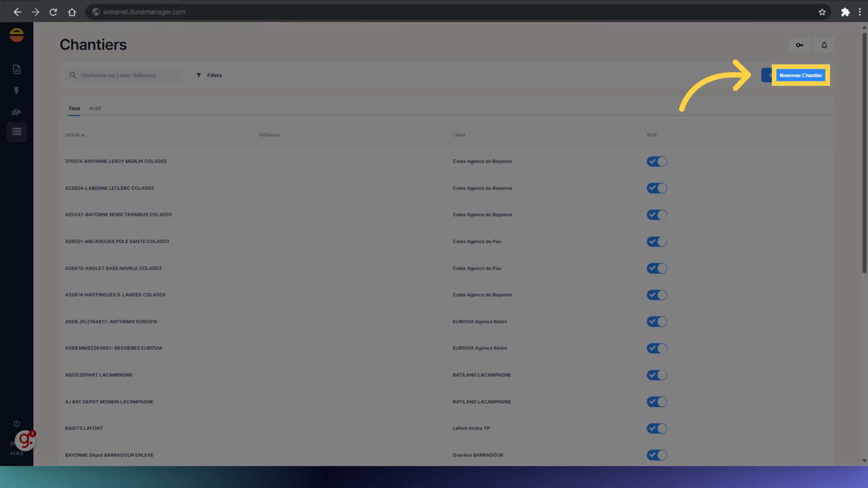Sort by Client column header
The image size is (868, 488).
point(458,135)
